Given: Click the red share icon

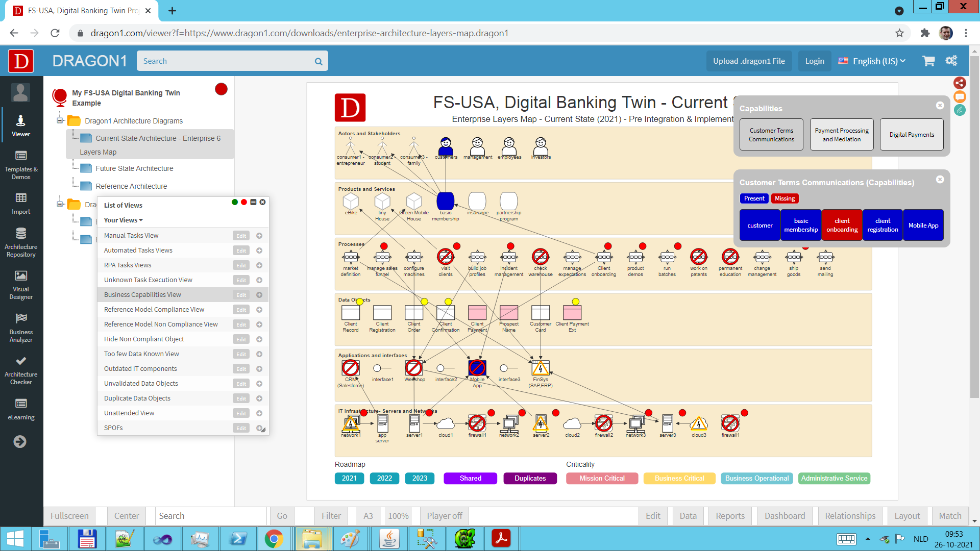Looking at the screenshot, I should pyautogui.click(x=960, y=83).
